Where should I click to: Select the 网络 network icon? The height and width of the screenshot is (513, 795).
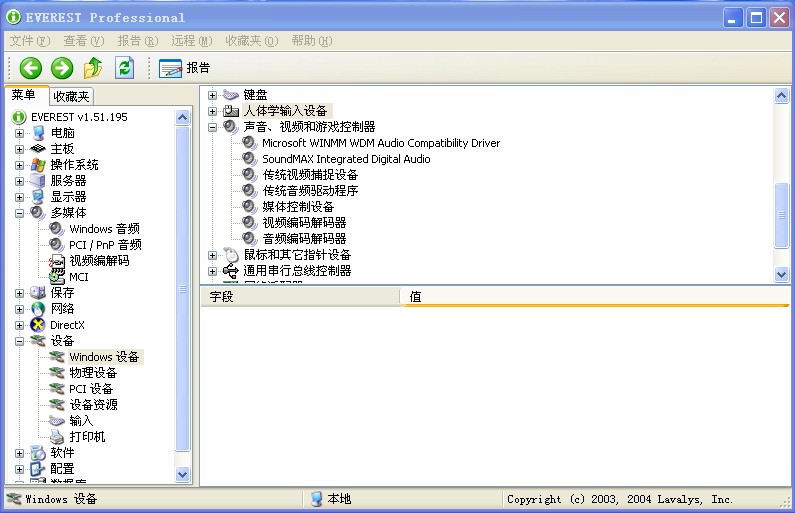(x=38, y=309)
